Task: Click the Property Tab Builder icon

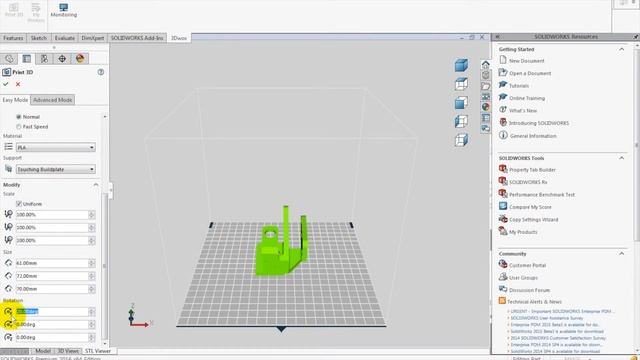Action: pos(503,169)
